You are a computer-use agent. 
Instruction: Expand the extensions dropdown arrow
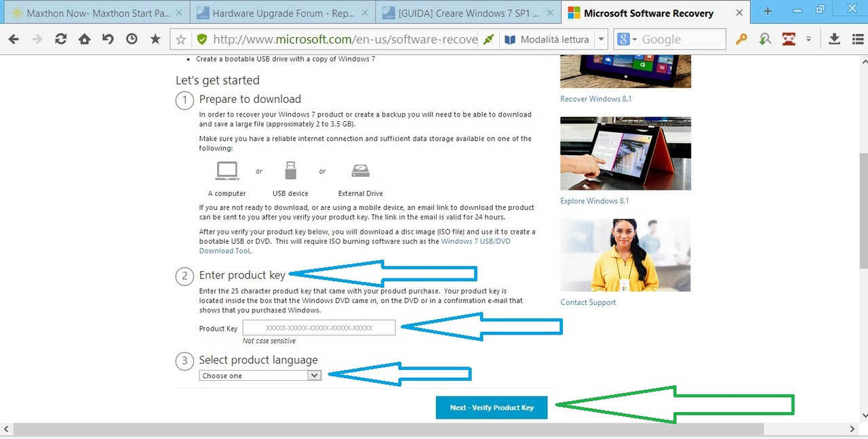tap(808, 39)
